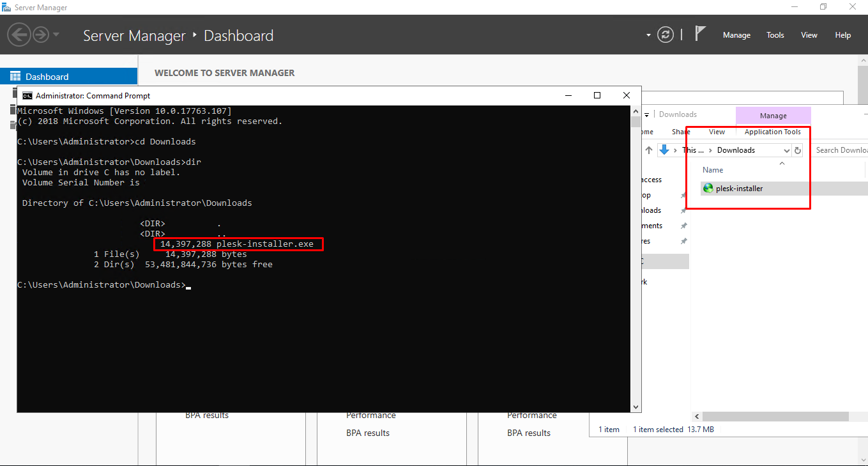Select the plesk-installer file in Explorer
Screen dimensions: 868x466
(x=784, y=189)
